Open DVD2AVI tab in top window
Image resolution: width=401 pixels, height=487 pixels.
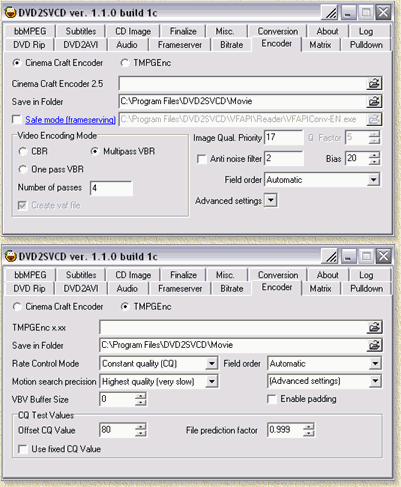point(81,45)
